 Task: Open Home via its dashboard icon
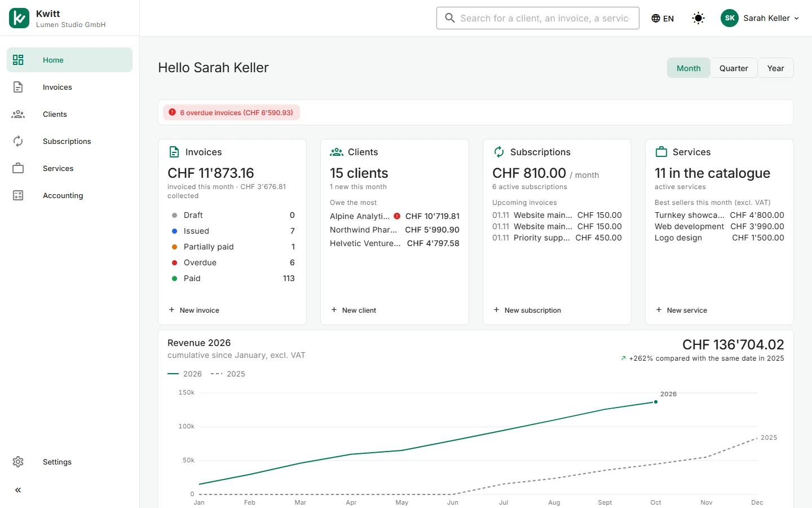(18, 60)
